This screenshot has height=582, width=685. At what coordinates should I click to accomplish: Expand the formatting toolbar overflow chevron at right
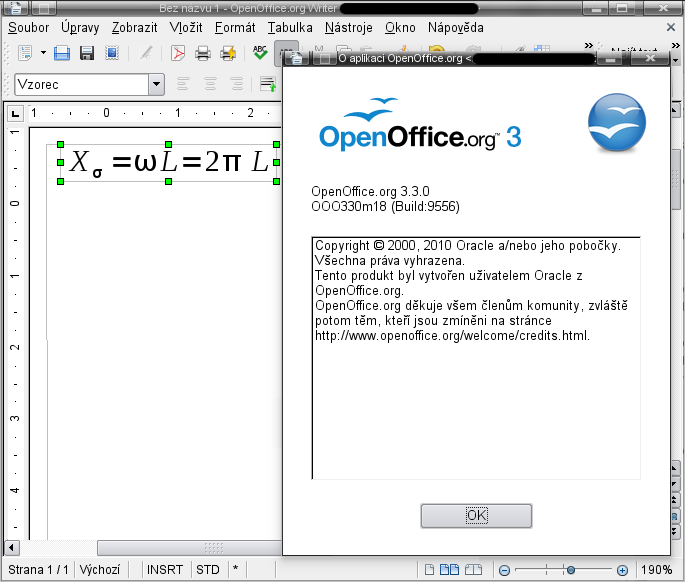[x=676, y=45]
